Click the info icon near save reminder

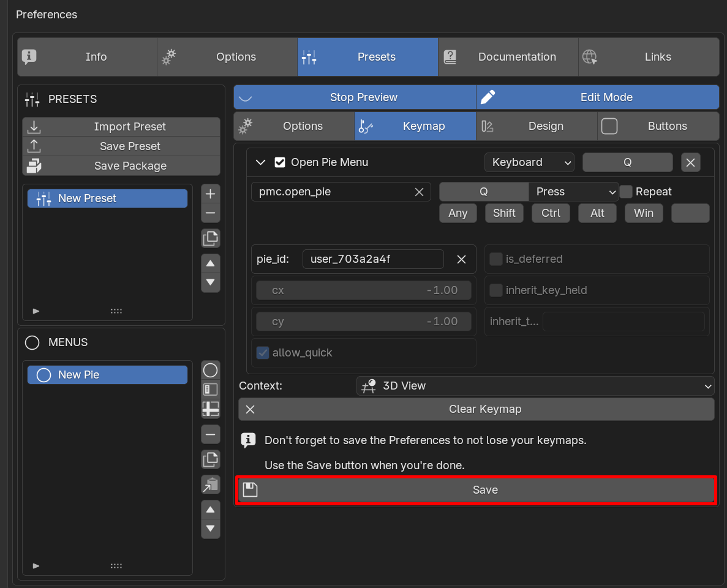pyautogui.click(x=249, y=440)
